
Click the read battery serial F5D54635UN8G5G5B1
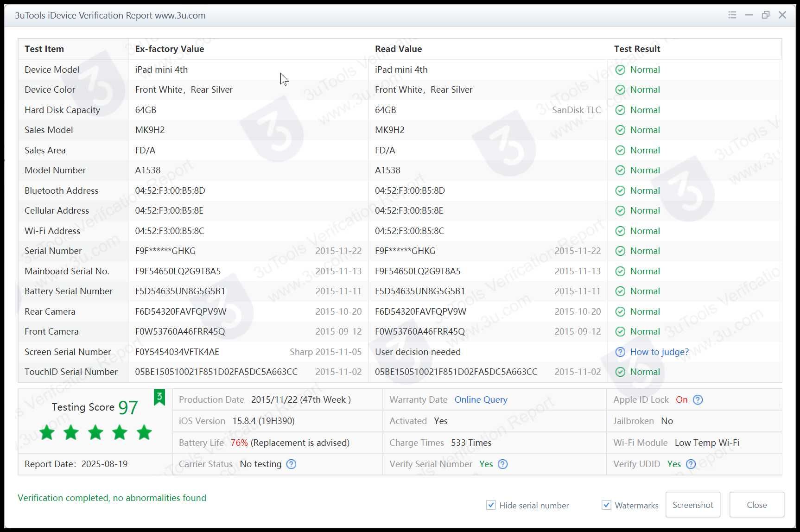[x=419, y=291]
